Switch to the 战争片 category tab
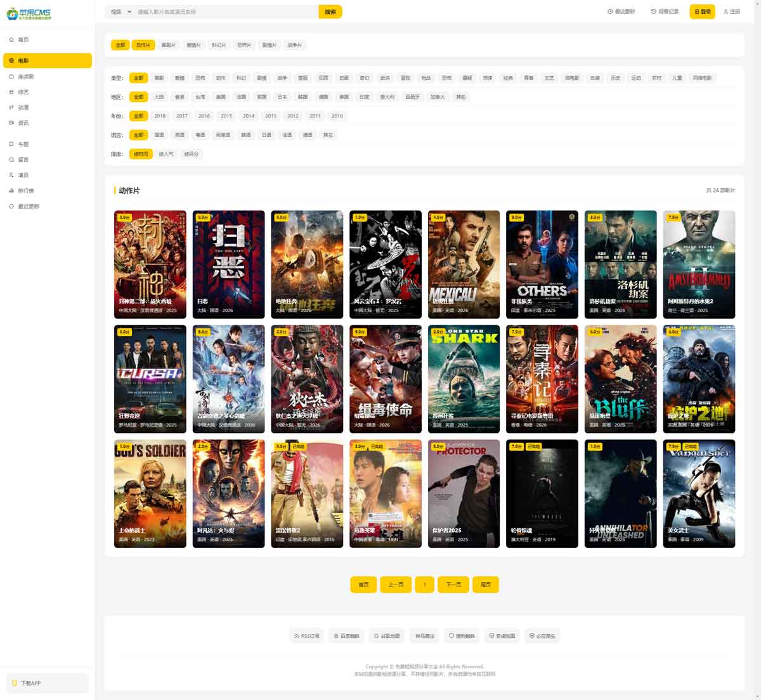This screenshot has height=700, width=761. [295, 45]
